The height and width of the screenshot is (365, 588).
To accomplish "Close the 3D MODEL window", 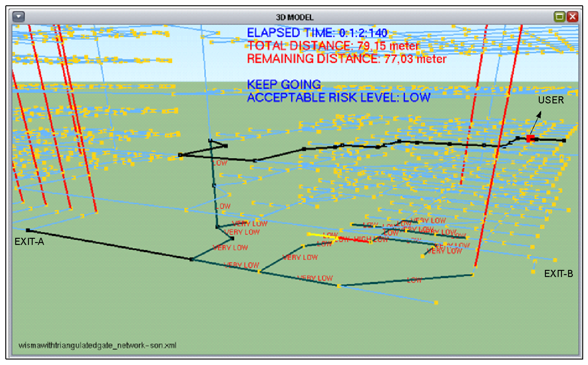I will [573, 17].
